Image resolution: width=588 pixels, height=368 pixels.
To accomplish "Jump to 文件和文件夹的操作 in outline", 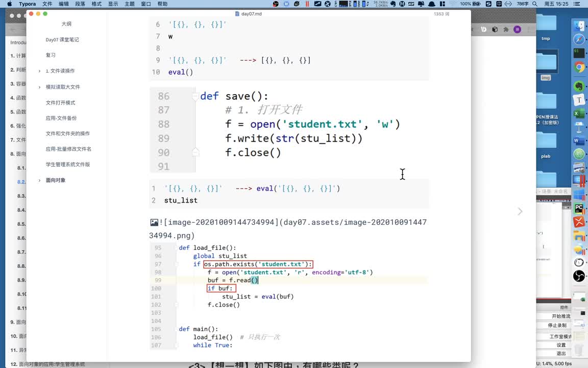I will (68, 134).
